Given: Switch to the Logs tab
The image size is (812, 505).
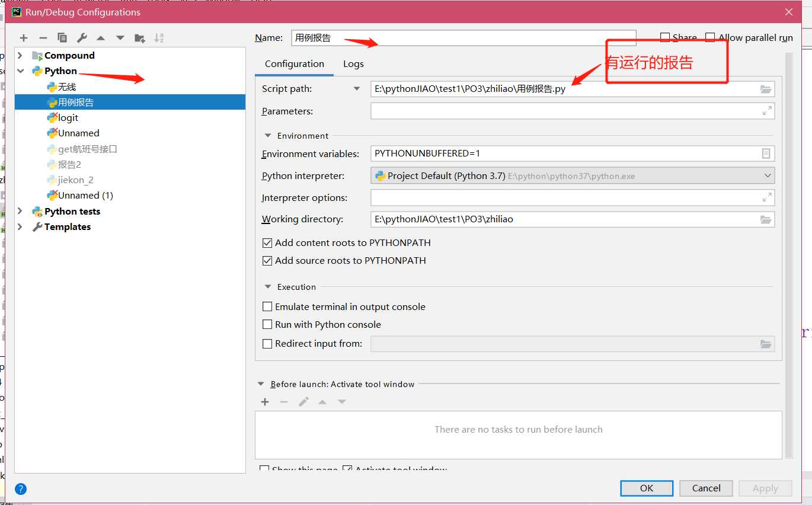Looking at the screenshot, I should pyautogui.click(x=353, y=64).
